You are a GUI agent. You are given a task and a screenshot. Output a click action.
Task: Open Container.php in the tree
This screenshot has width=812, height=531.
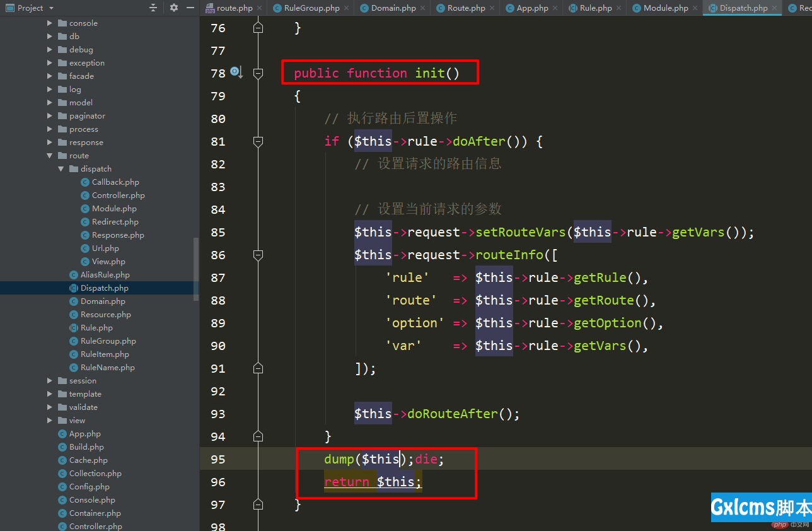click(95, 513)
